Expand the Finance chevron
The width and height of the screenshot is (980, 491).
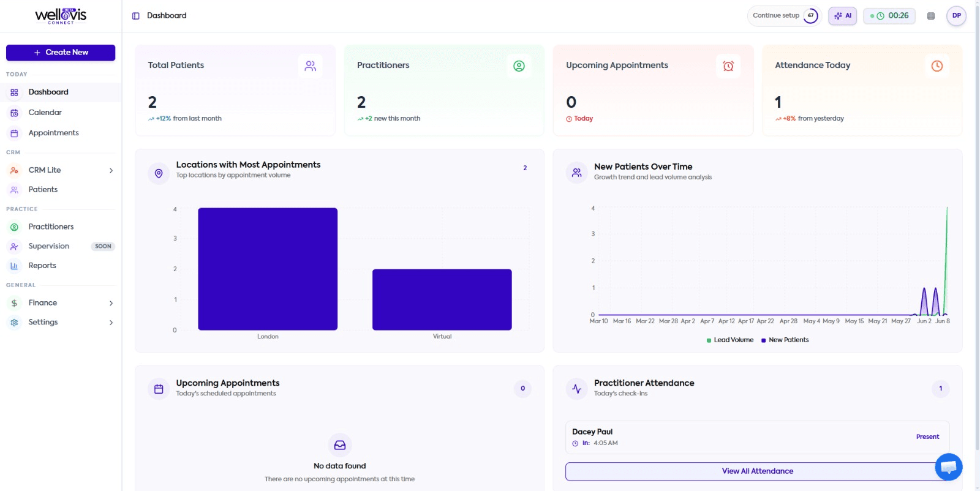111,303
